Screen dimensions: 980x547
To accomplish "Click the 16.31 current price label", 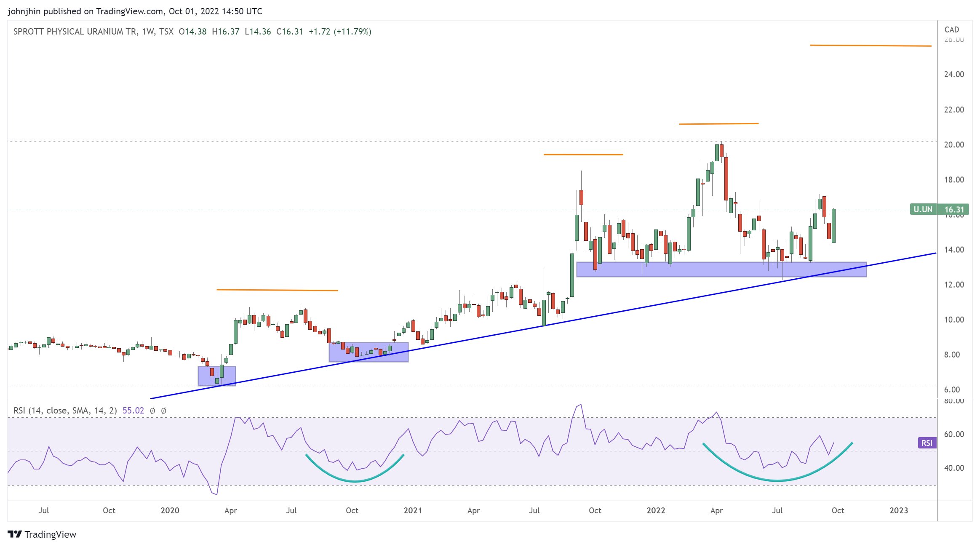I will tap(954, 209).
